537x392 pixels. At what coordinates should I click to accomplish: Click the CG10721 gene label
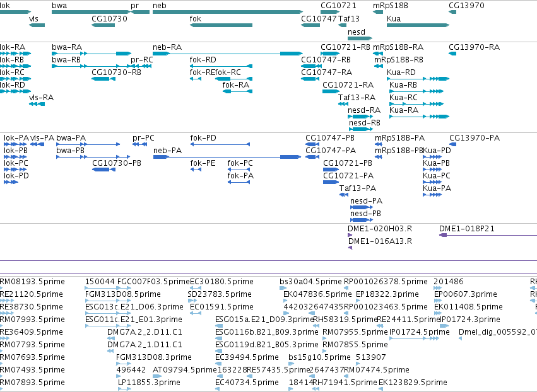338,6
